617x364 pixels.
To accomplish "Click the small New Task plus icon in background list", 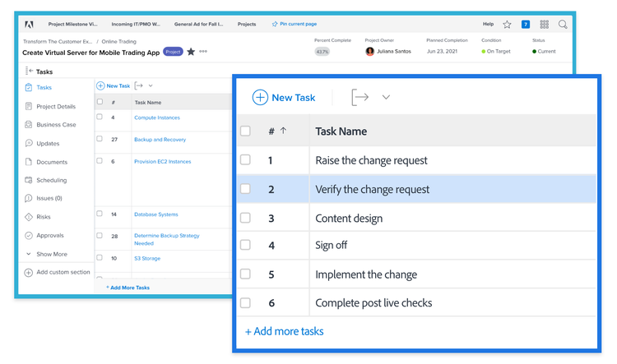I will [x=100, y=85].
